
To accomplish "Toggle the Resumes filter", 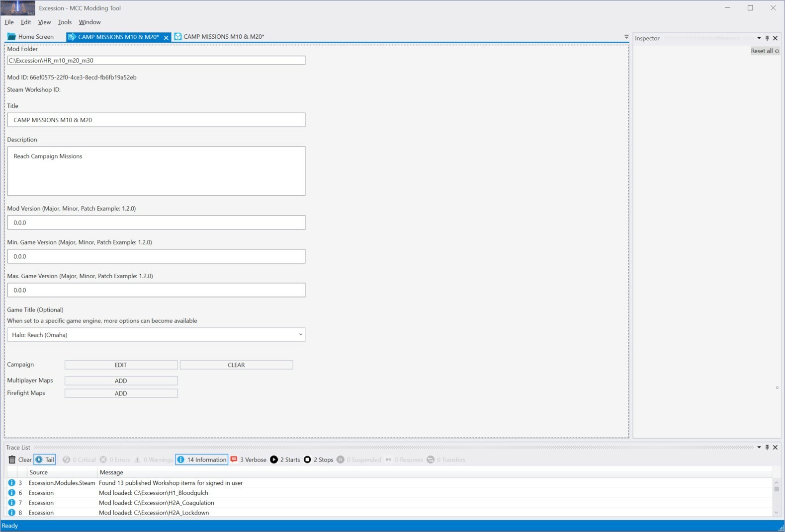I will click(x=404, y=460).
